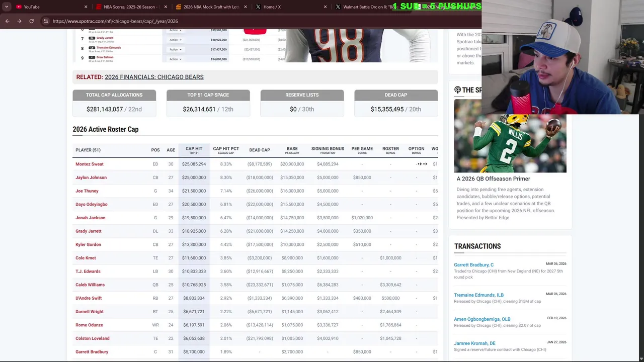Open T.J. Edwards player page
Image resolution: width=644 pixels, height=362 pixels.
88,271
